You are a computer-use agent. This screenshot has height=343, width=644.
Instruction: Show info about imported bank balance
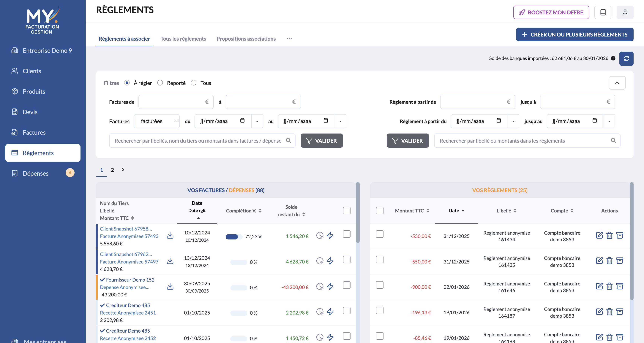(613, 58)
